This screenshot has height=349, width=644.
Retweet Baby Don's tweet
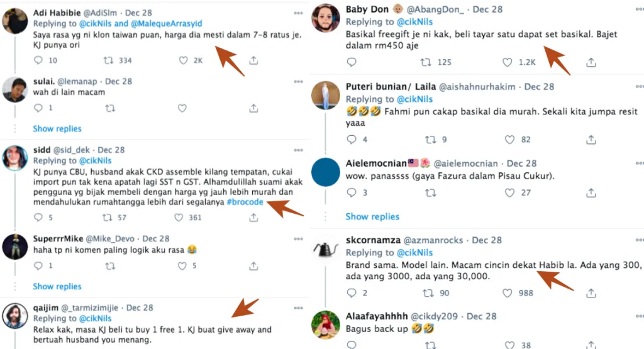[x=426, y=62]
